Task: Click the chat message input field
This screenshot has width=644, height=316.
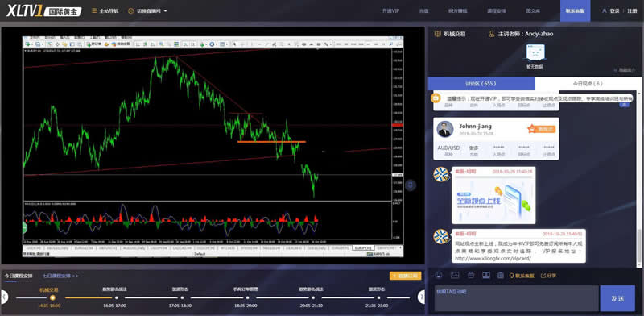Action: (x=516, y=298)
